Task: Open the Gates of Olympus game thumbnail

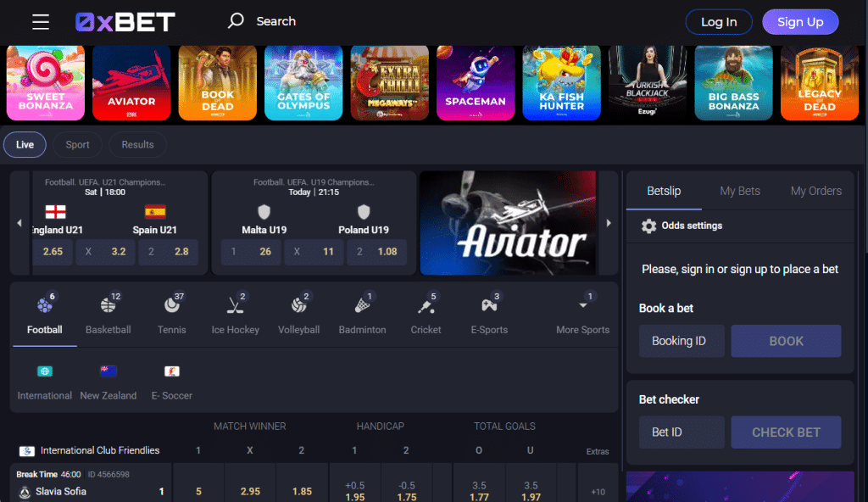Action: click(x=303, y=83)
